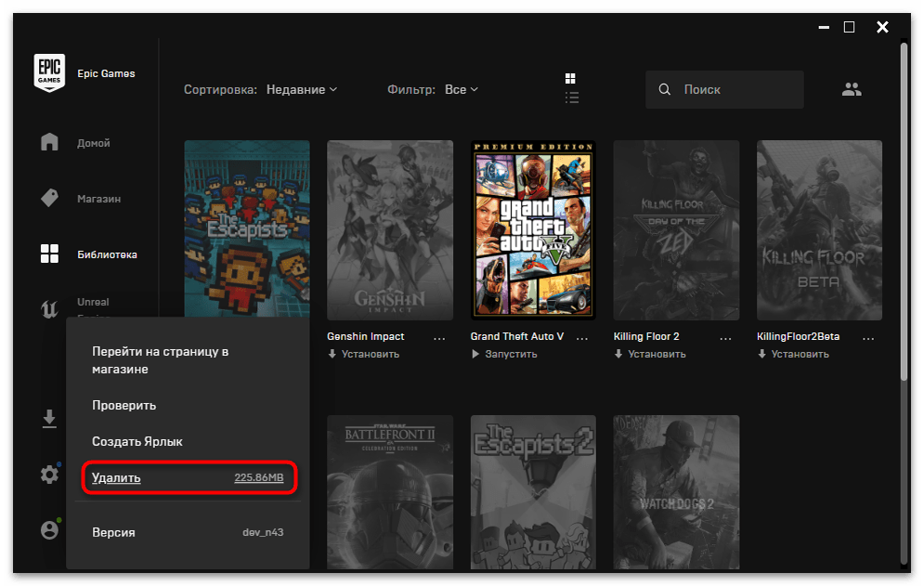The height and width of the screenshot is (586, 924).
Task: Click the magnifier search icon
Action: (665, 89)
